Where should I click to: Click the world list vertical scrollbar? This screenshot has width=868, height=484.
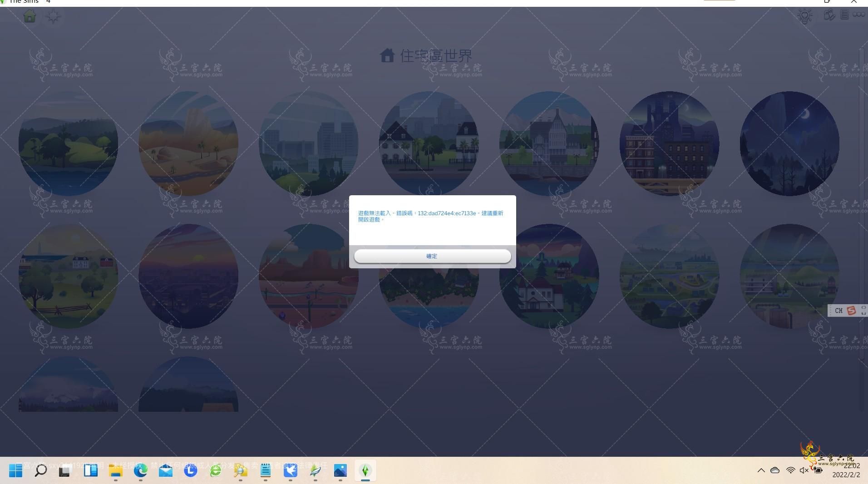pos(863,204)
